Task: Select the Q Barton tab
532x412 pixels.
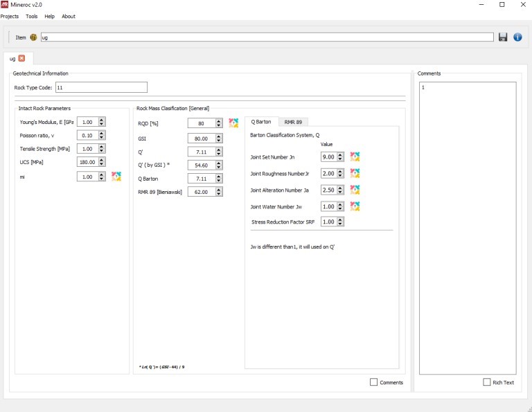Action: (261, 122)
